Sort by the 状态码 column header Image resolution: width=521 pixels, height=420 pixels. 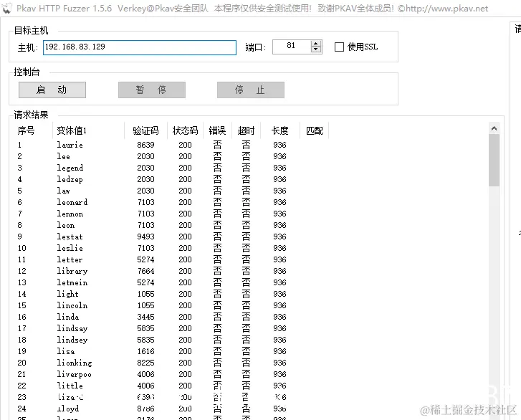tap(185, 130)
